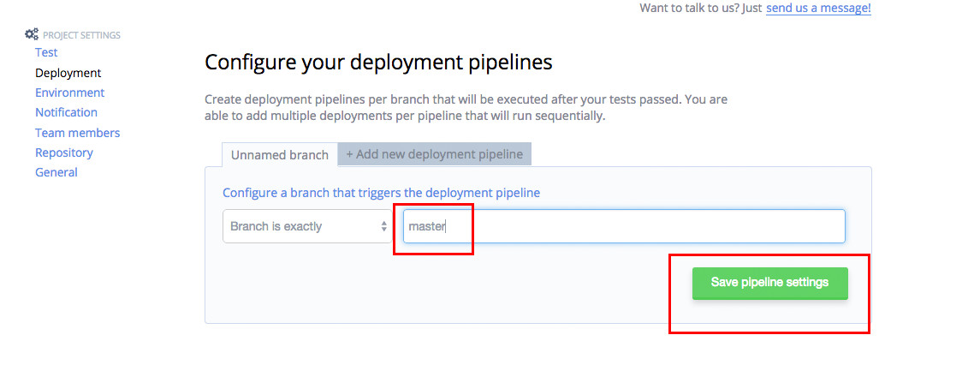Click the Project Settings gear icon

[x=31, y=34]
